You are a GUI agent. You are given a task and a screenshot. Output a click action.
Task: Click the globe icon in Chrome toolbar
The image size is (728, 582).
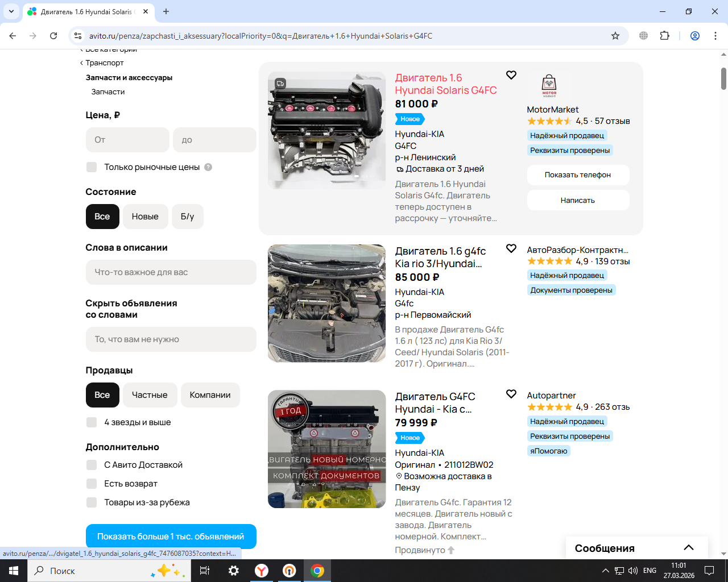tap(643, 36)
